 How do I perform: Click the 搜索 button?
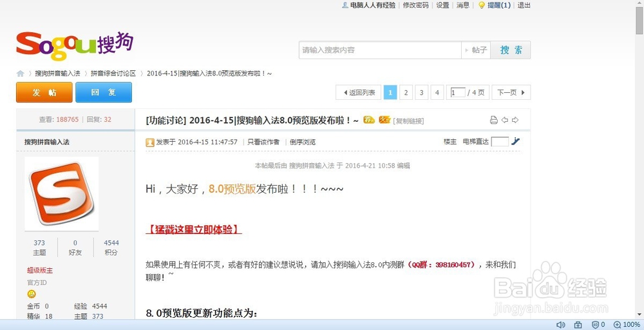511,50
